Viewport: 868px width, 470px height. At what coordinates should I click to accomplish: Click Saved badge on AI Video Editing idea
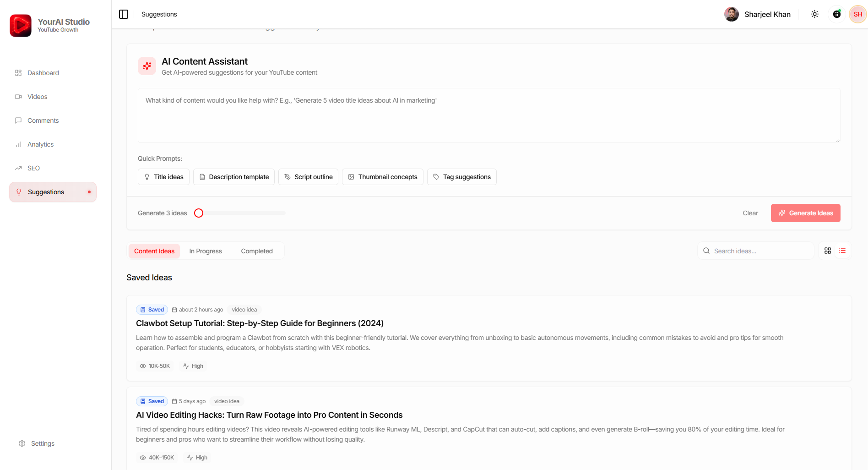152,401
